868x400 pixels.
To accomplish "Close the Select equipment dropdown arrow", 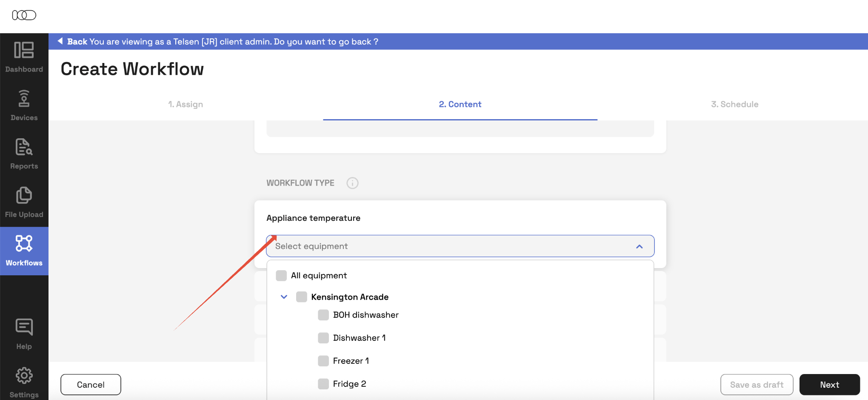I will pos(639,246).
